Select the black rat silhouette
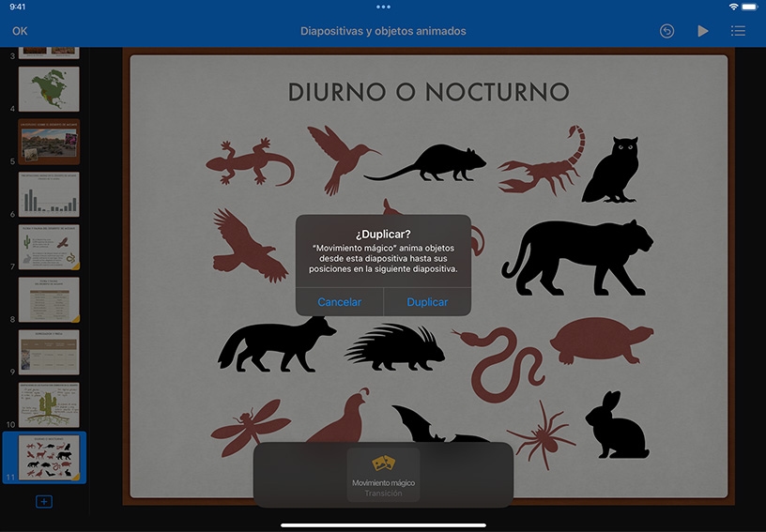This screenshot has height=532, width=766. (425, 162)
